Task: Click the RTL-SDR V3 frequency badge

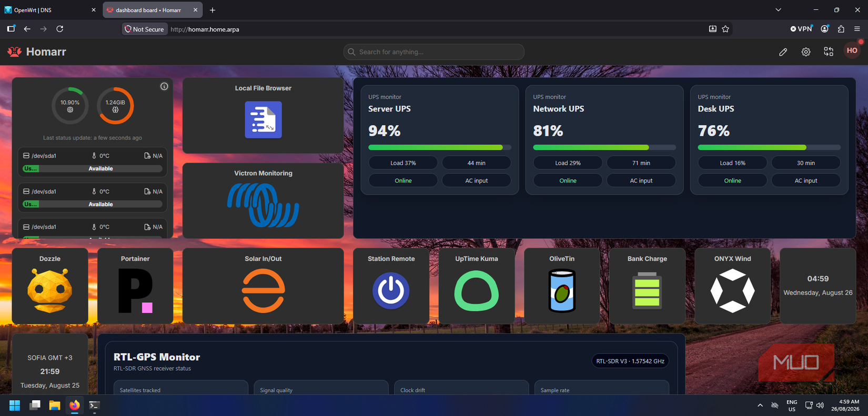Action: [630, 361]
